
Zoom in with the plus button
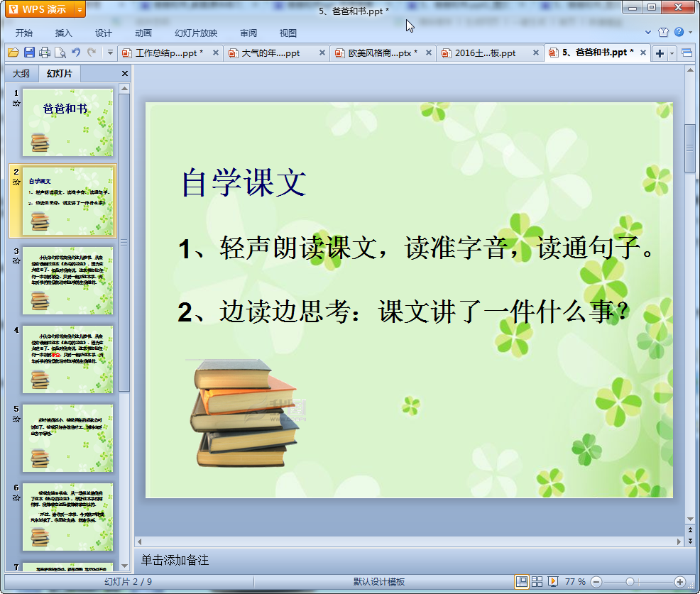click(680, 582)
